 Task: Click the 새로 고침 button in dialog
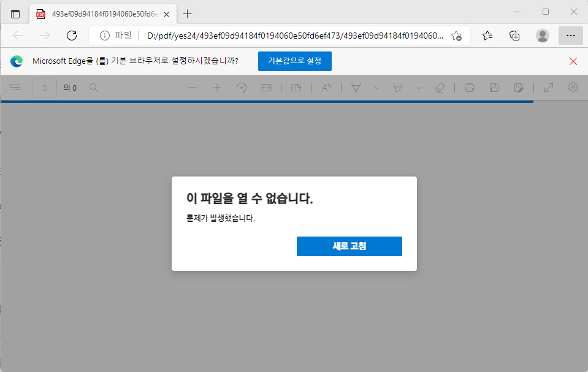pyautogui.click(x=349, y=246)
